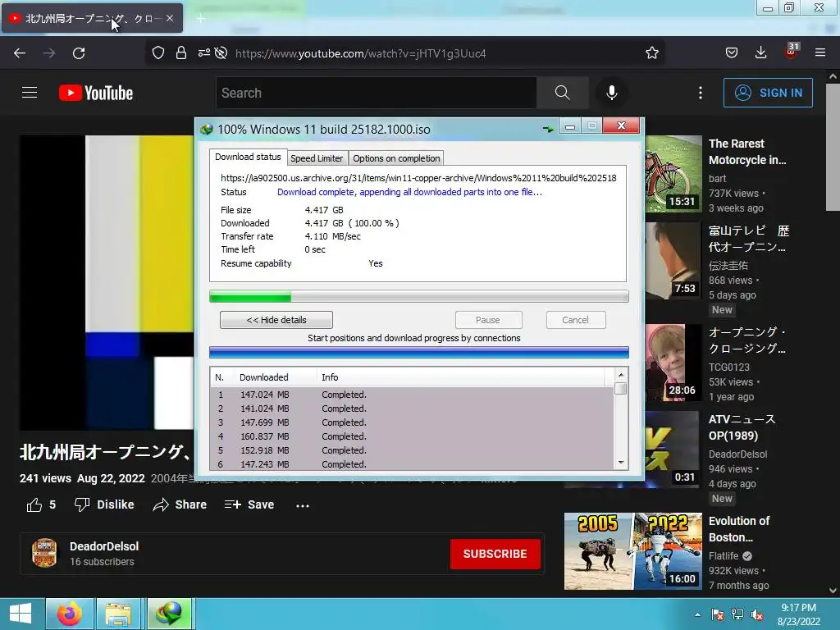Open YouTube settings three-dot menu
The height and width of the screenshot is (630, 840).
coord(701,93)
